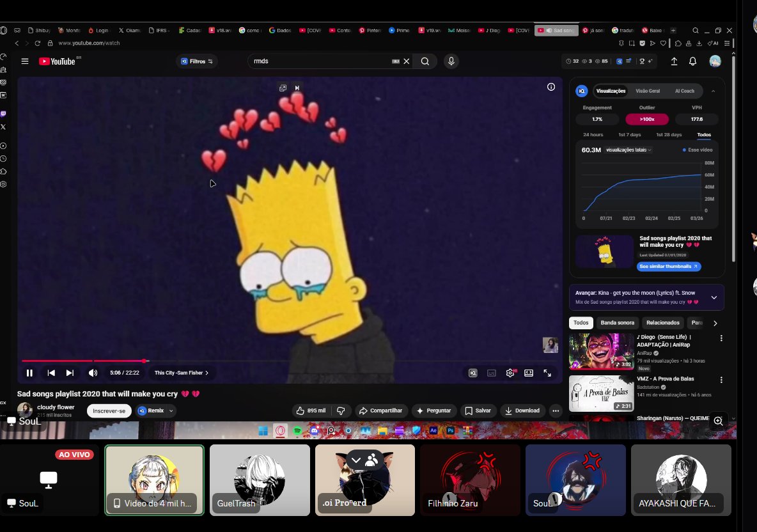Enter full screen mode

547,373
